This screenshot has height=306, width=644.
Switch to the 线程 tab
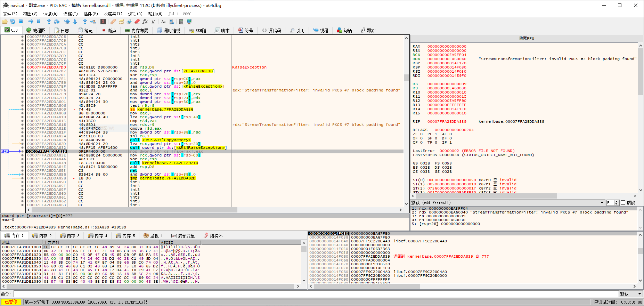pyautogui.click(x=321, y=31)
